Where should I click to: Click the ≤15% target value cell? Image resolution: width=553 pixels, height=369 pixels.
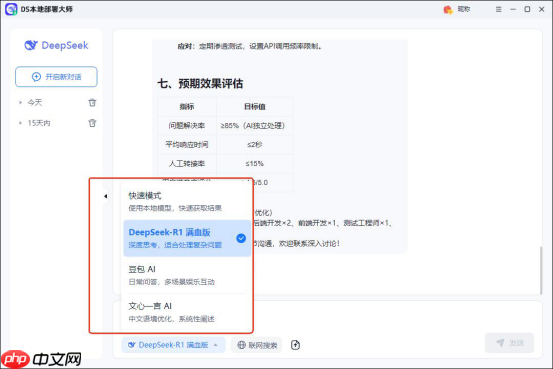[255, 164]
